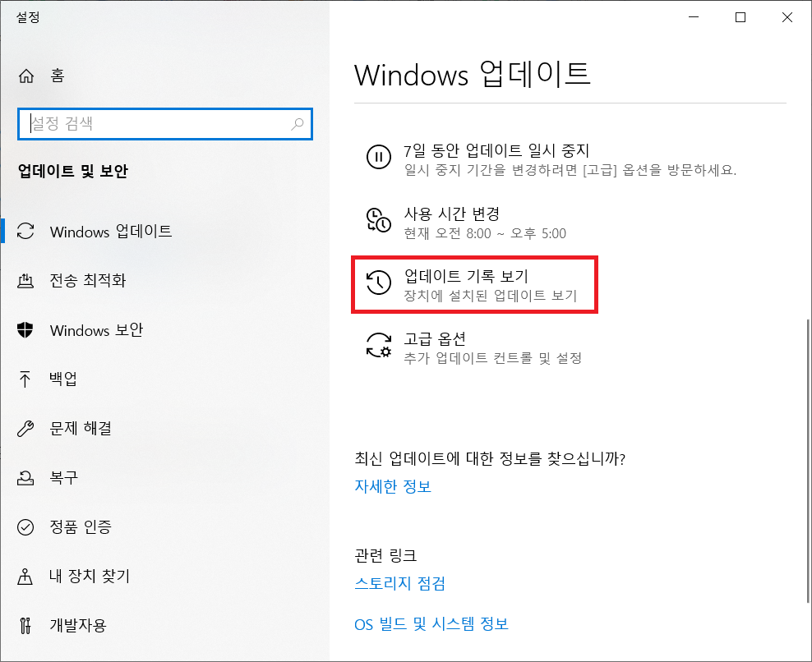Click the search magnifier icon
The image size is (812, 662).
(x=298, y=124)
